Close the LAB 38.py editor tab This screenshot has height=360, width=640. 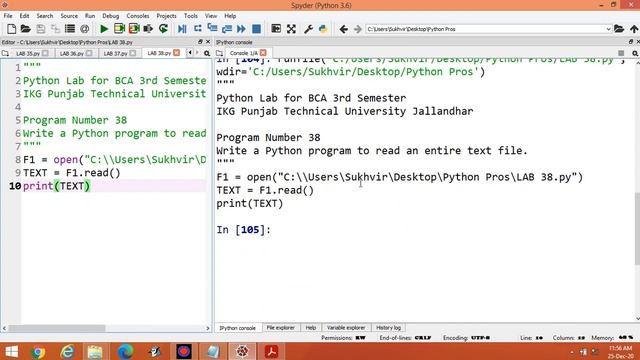tap(176, 53)
